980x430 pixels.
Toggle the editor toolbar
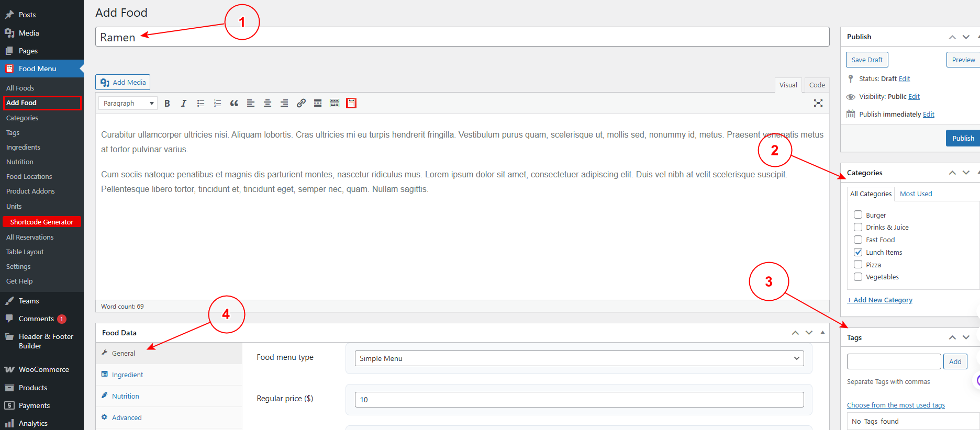(335, 104)
